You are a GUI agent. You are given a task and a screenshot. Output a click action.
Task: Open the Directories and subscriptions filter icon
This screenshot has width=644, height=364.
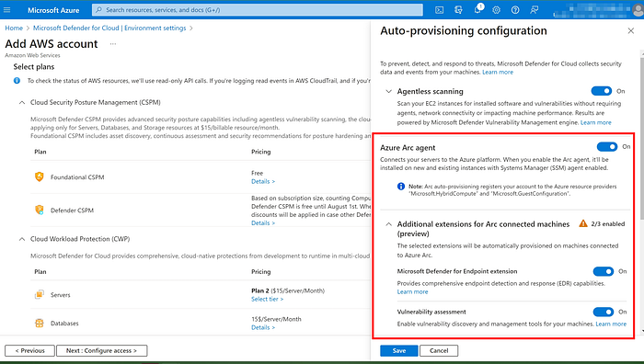pos(458,10)
